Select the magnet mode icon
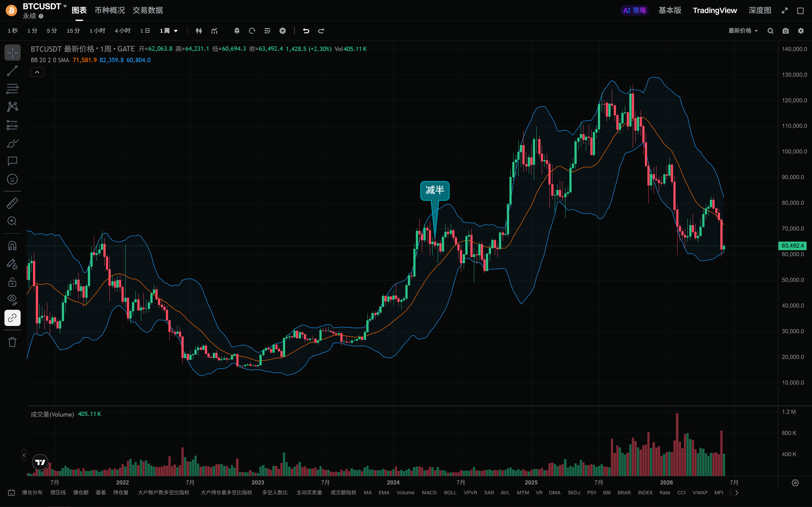812x507 pixels. coord(12,246)
